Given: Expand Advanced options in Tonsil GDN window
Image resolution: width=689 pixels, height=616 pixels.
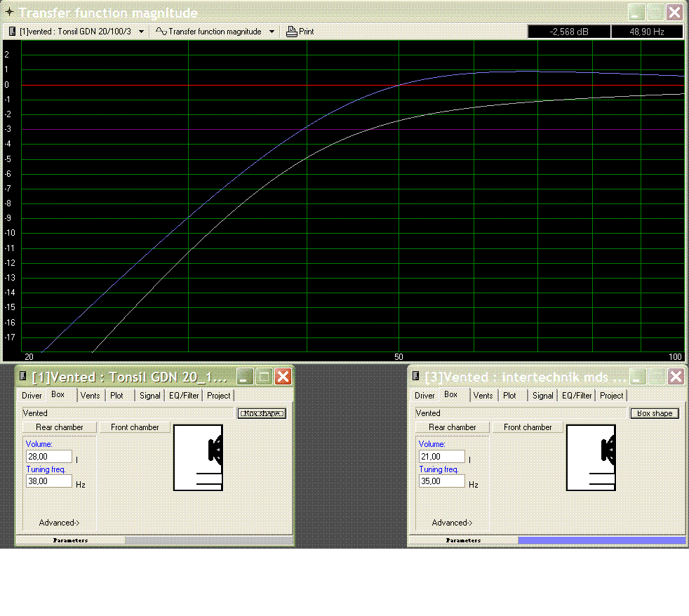Looking at the screenshot, I should 60,523.
